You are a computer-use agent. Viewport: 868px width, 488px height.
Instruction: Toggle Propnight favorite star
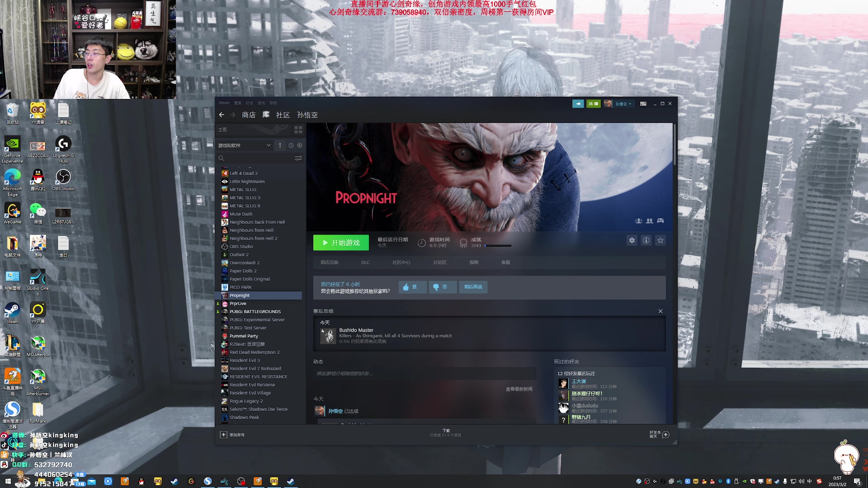[660, 240]
